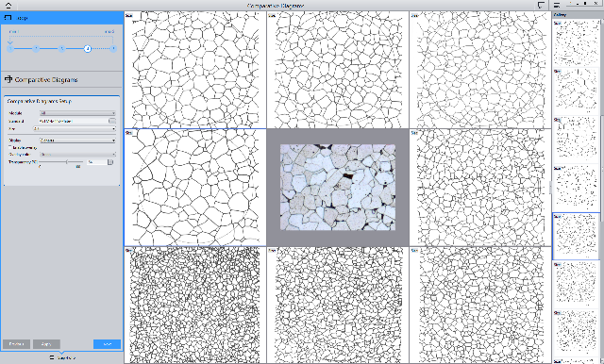Click the Apply button
This screenshot has width=604, height=364.
(x=46, y=344)
